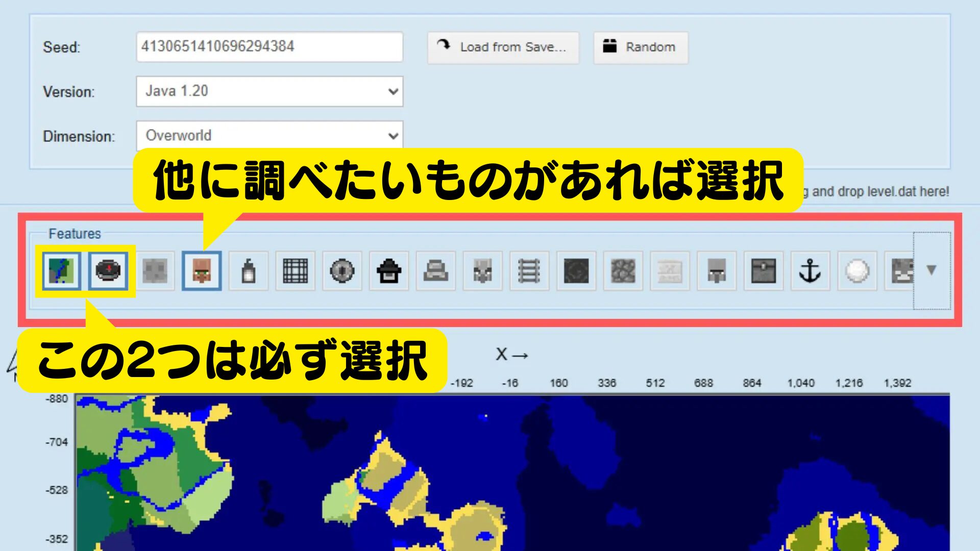The image size is (980, 551).
Task: Open the Dimension dropdown showing Overworld
Action: click(269, 135)
